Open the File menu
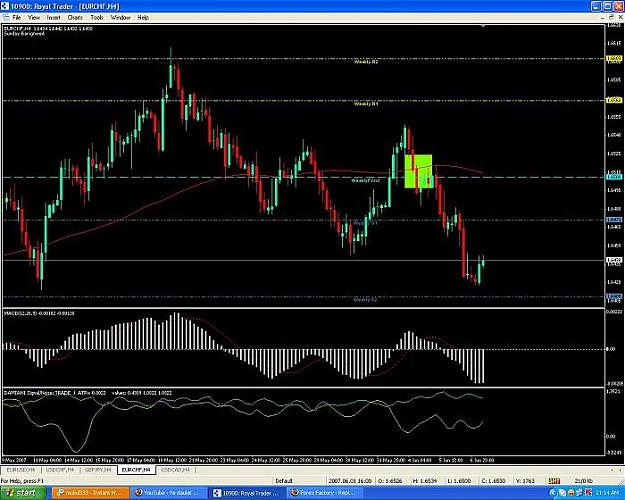 16,18
